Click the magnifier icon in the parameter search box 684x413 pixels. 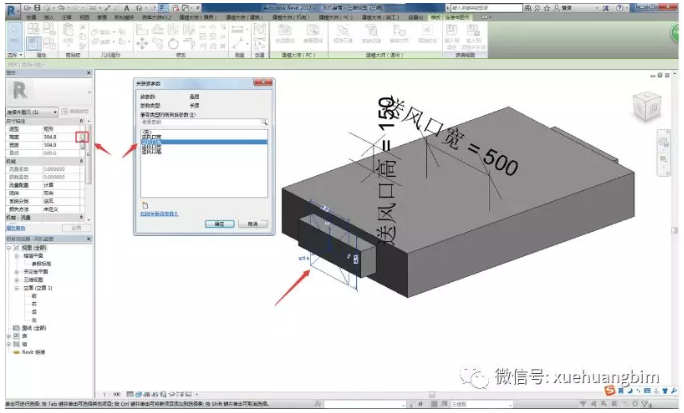pyautogui.click(x=264, y=122)
